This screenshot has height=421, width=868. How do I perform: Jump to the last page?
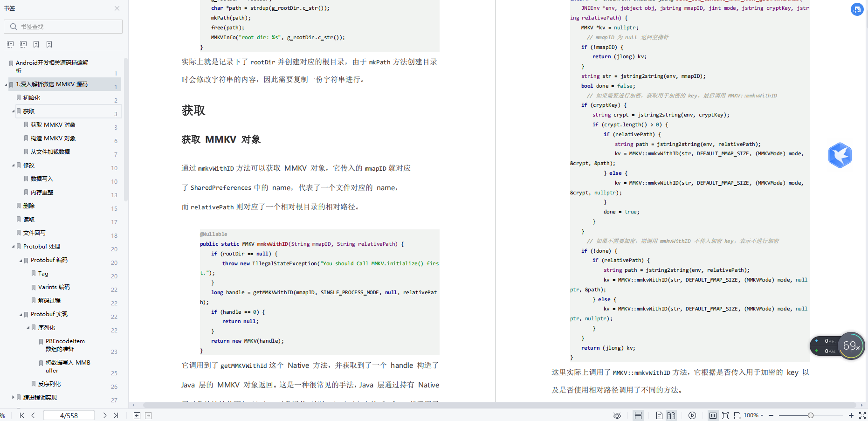[x=116, y=415]
